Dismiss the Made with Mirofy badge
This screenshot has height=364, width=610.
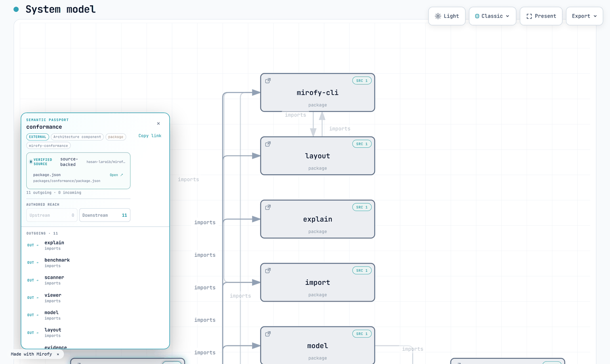pos(58,354)
